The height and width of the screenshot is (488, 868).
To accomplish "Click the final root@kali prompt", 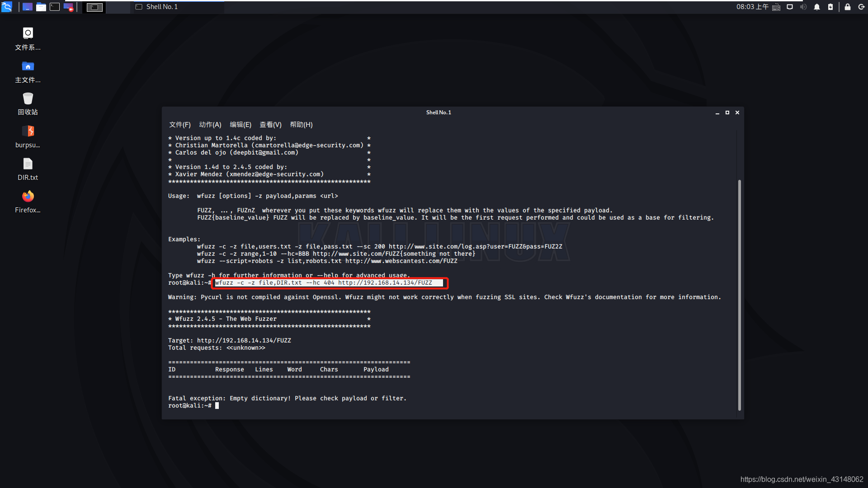I will (x=190, y=406).
